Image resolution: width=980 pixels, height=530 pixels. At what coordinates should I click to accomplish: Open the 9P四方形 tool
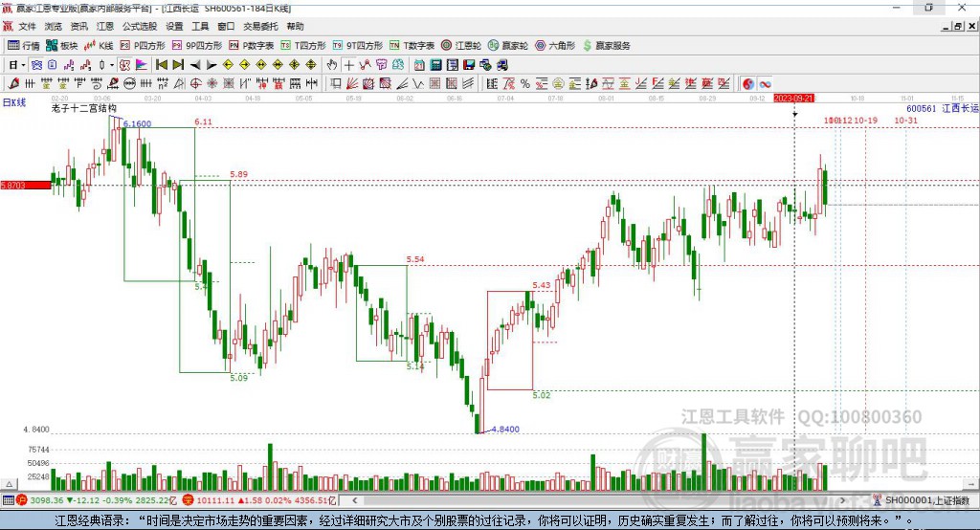[x=197, y=46]
